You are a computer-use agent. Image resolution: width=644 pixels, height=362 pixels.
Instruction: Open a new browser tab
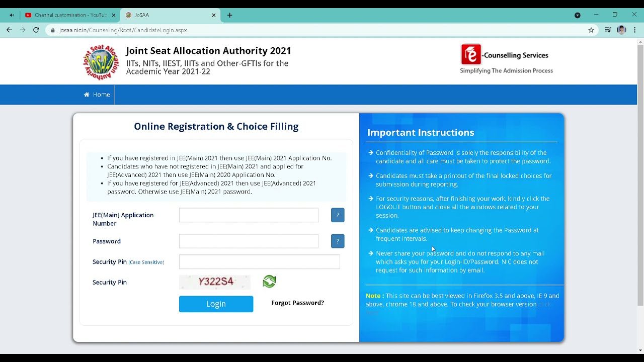(229, 15)
